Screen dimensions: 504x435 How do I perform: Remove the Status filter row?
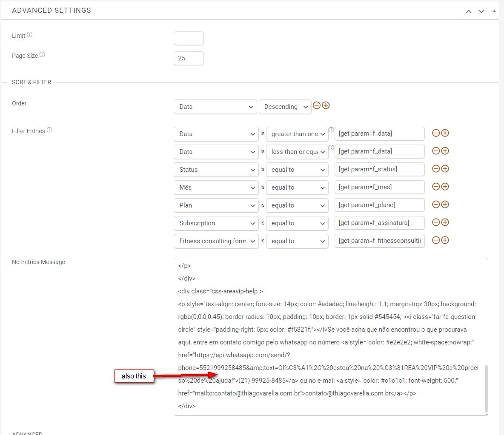click(436, 169)
